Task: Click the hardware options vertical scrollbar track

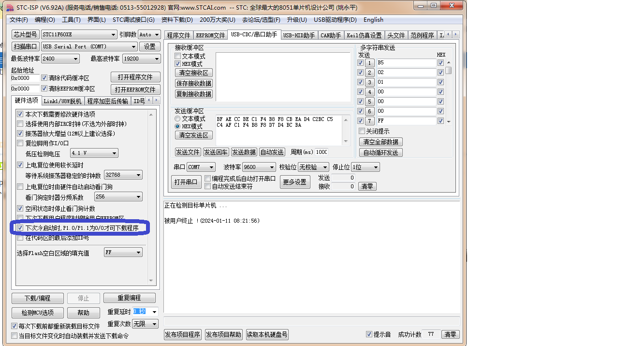Action: tap(151, 198)
